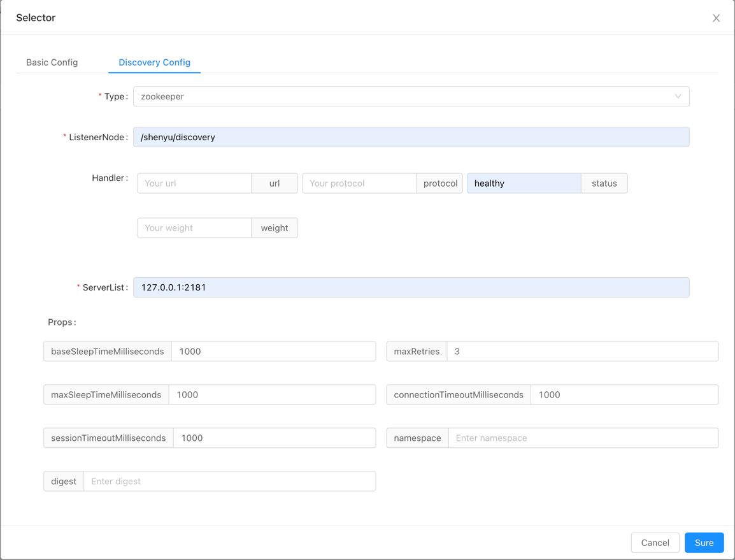Edit the ServerList address 127.0.0.1:2181
The image size is (735, 560).
click(x=411, y=287)
